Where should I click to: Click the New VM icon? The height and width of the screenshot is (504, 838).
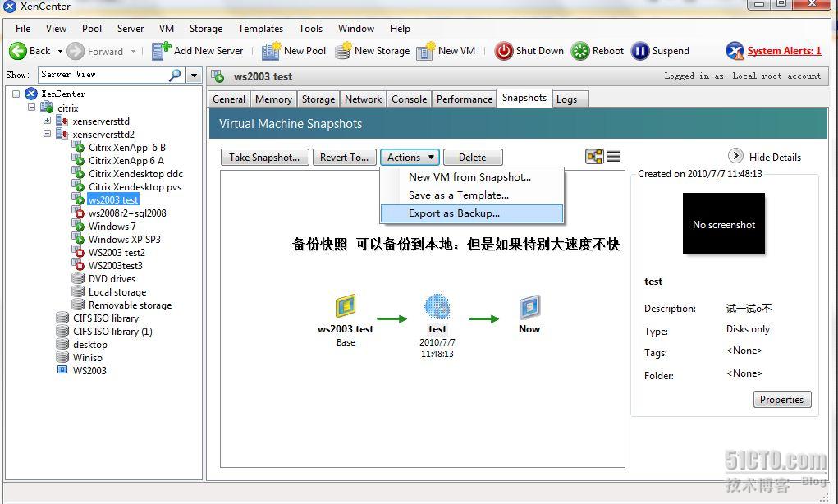pyautogui.click(x=426, y=51)
